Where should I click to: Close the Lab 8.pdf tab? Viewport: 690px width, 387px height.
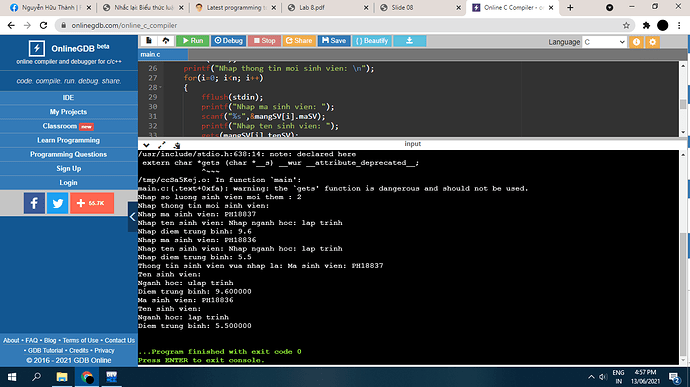(x=366, y=7)
